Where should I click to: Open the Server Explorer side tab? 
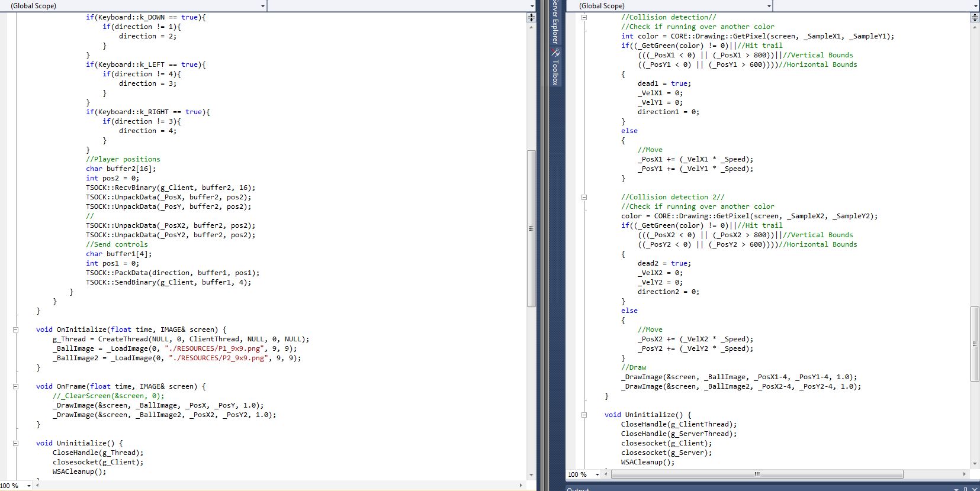(555, 22)
